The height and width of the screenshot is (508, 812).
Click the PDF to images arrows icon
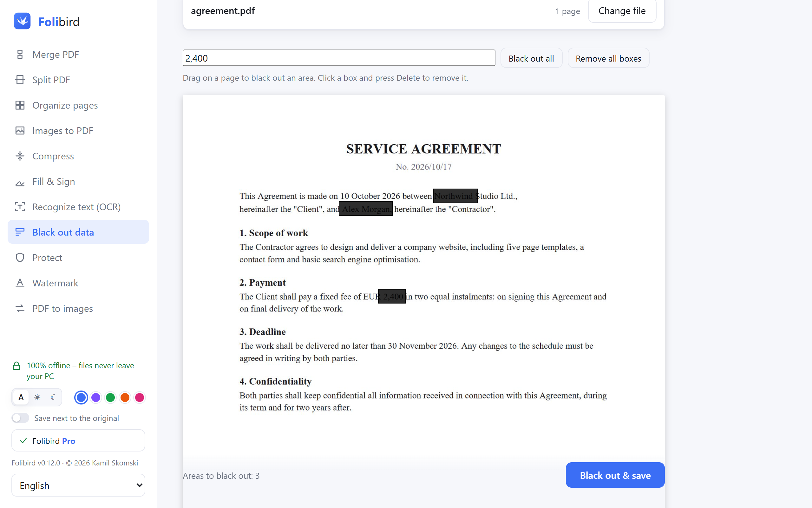(x=20, y=308)
